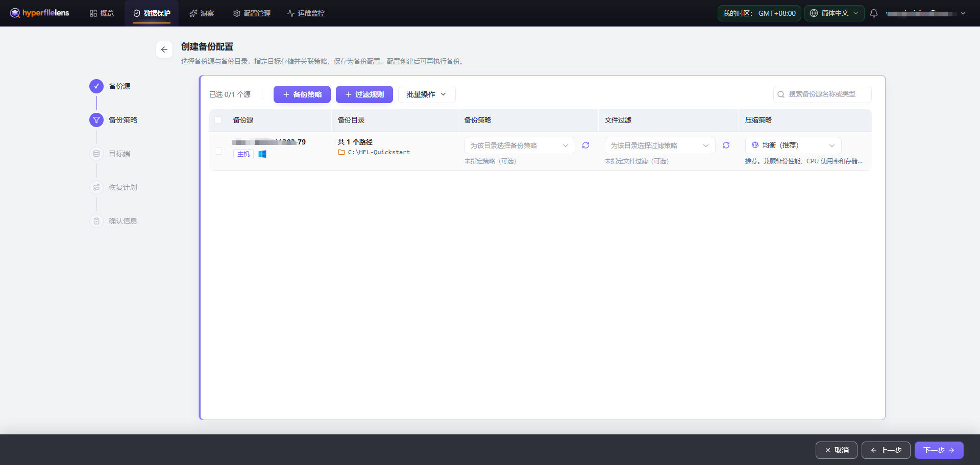Open the 均衡 (推荐) compression dropdown
This screenshot has width=980, height=465.
(793, 145)
